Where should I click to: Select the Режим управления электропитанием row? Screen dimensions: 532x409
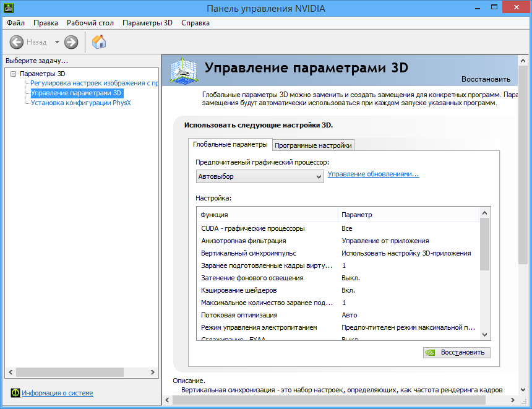(338, 327)
